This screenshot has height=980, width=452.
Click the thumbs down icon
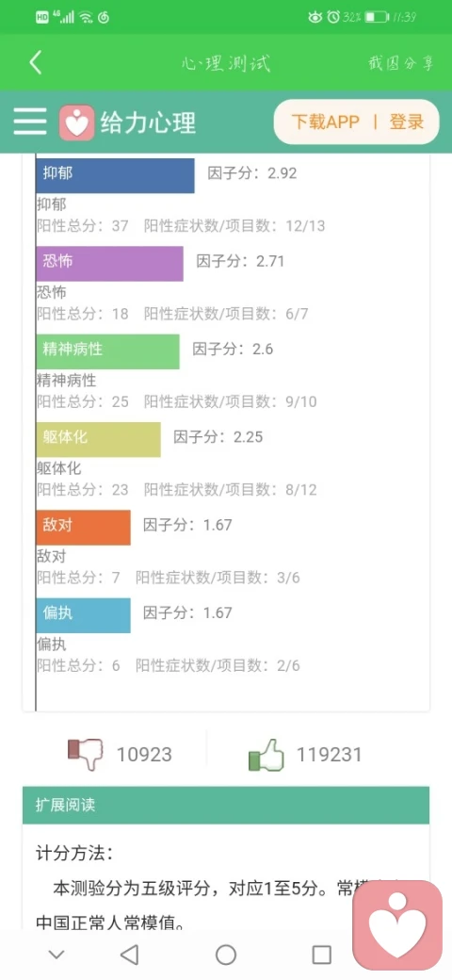(x=85, y=754)
